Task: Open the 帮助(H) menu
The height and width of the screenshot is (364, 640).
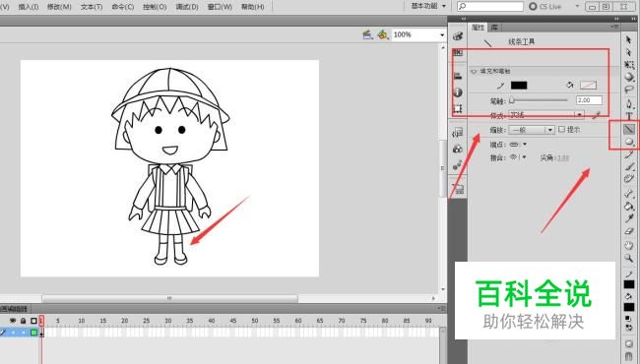Action: 253,7
